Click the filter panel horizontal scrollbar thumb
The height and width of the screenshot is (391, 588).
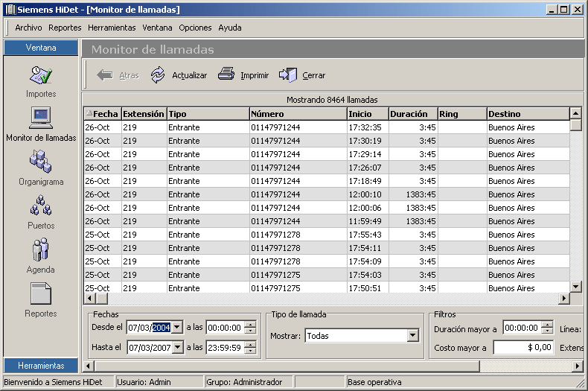[287, 366]
